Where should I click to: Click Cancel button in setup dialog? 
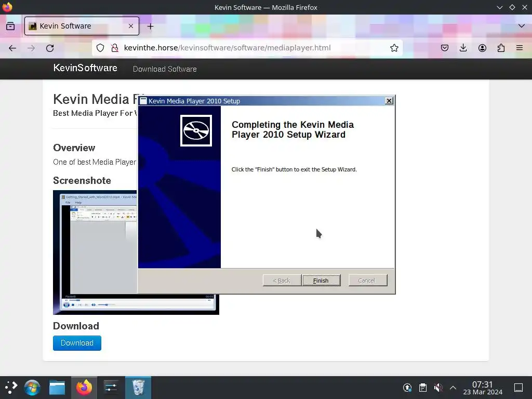point(367,280)
